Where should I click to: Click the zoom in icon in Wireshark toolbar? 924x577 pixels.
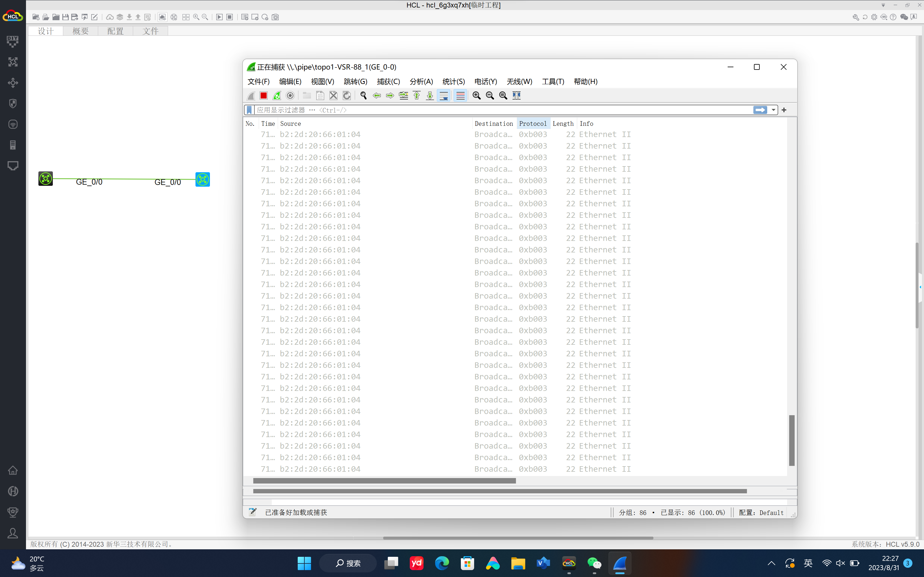pyautogui.click(x=476, y=95)
